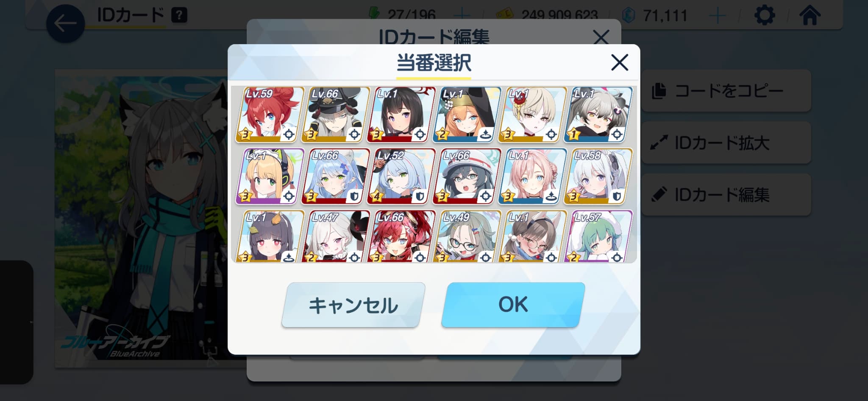Tap the back arrow icon

click(x=65, y=23)
